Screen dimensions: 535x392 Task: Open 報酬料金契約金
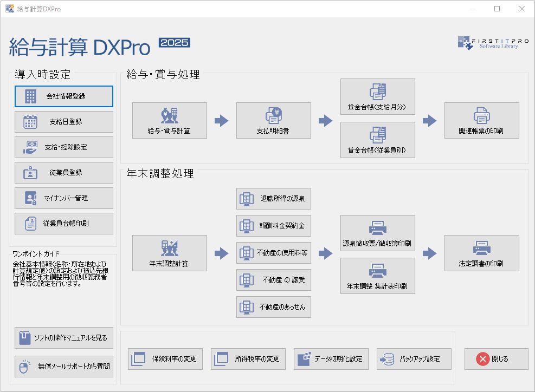point(274,226)
